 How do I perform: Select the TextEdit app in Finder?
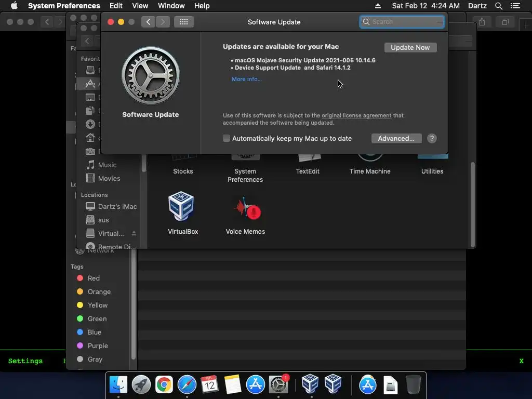308,171
